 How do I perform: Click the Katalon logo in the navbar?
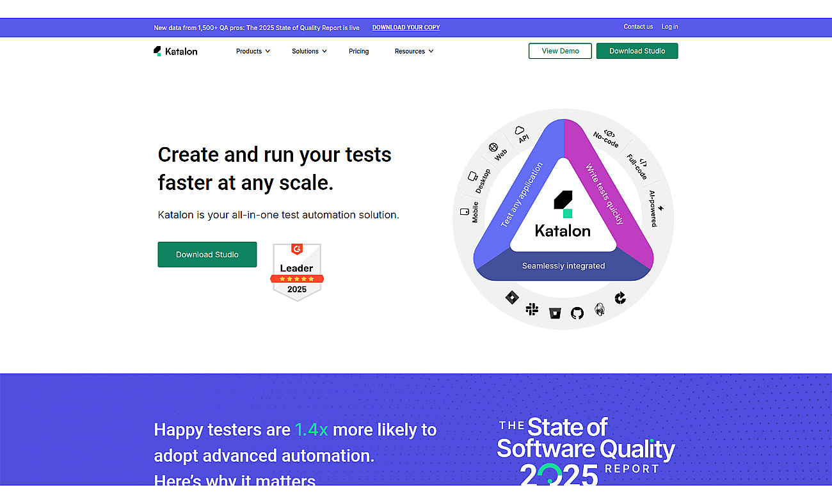tap(175, 51)
